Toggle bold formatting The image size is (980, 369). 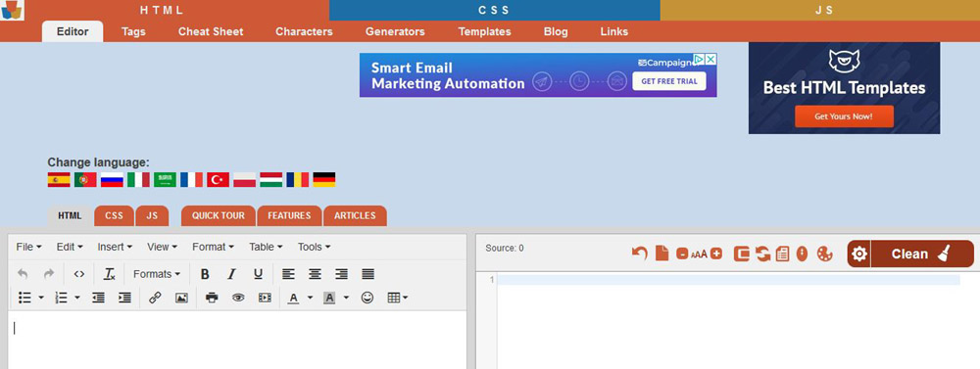(x=205, y=274)
